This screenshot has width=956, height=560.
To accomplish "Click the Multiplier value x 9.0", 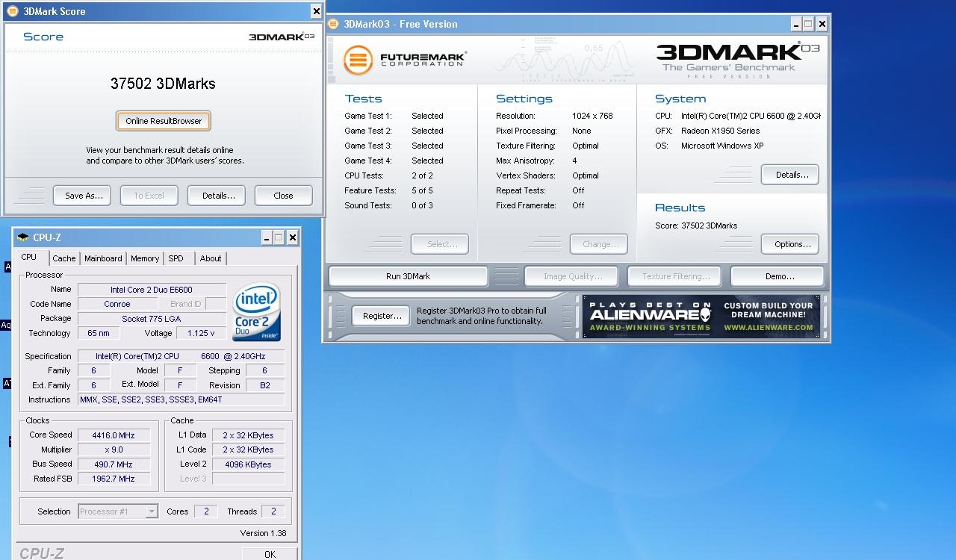I will tap(114, 449).
